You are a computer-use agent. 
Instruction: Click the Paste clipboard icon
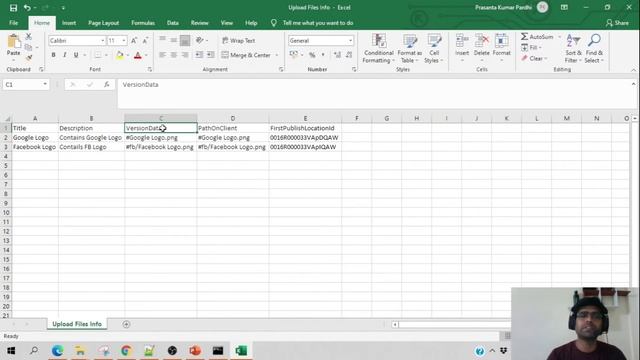click(13, 42)
